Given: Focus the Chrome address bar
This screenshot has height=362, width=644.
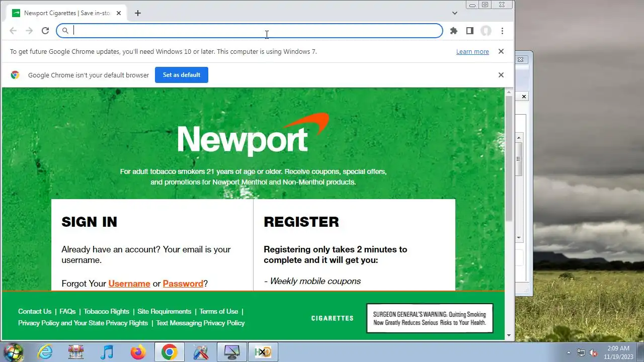Looking at the screenshot, I should (x=250, y=31).
